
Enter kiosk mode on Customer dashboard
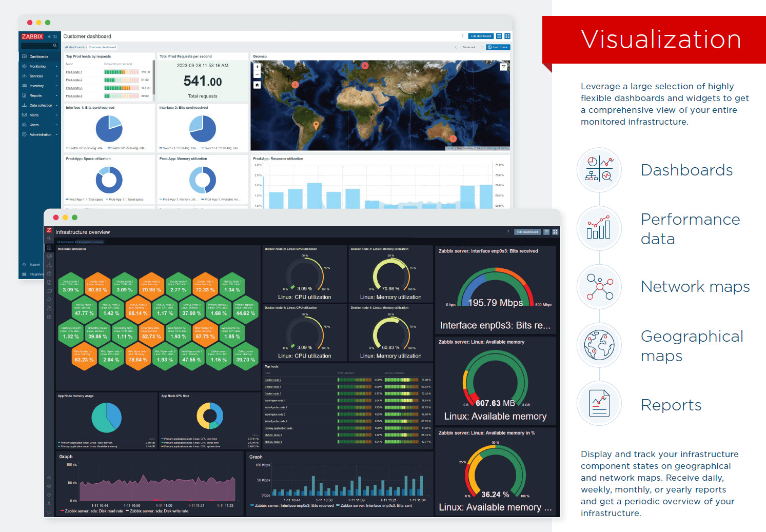pos(507,36)
